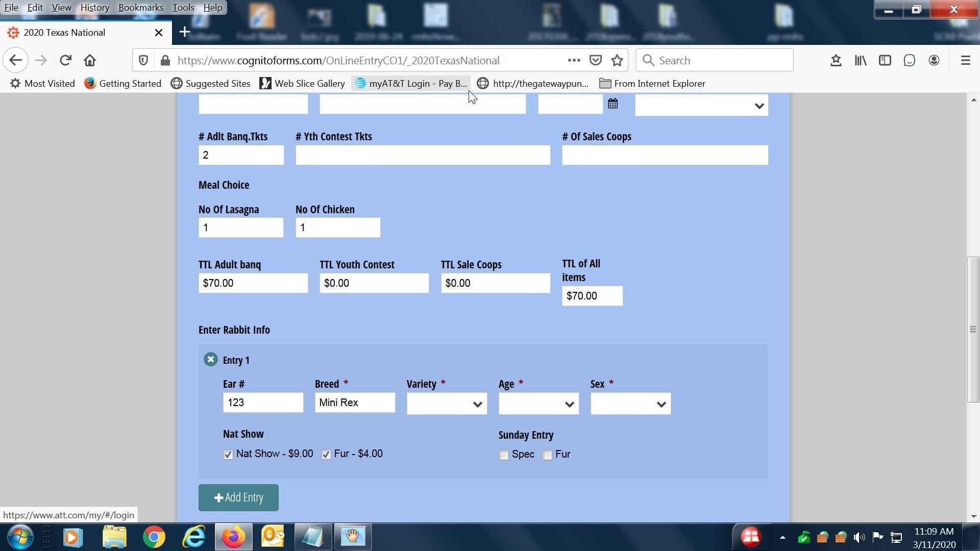This screenshot has width=980, height=551.
Task: Open the Sex dropdown
Action: pos(630,404)
